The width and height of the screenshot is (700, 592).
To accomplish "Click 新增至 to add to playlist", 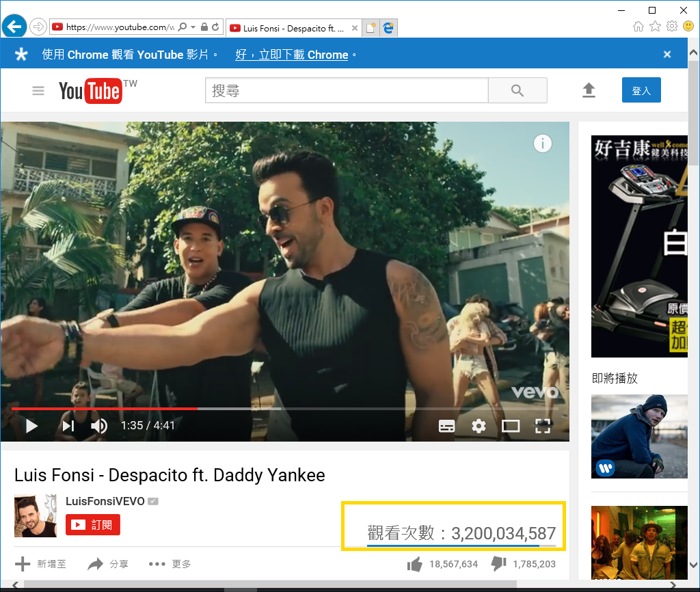I will (40, 564).
